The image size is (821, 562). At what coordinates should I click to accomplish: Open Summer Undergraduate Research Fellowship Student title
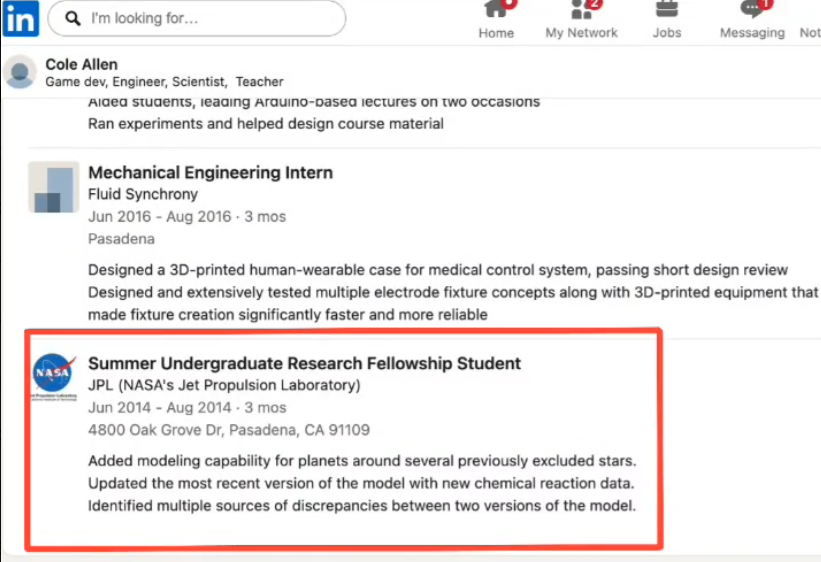point(304,363)
